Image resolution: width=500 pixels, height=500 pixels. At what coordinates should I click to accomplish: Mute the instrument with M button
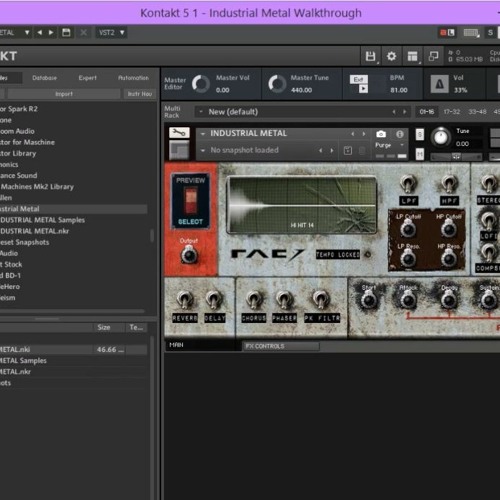tap(420, 154)
